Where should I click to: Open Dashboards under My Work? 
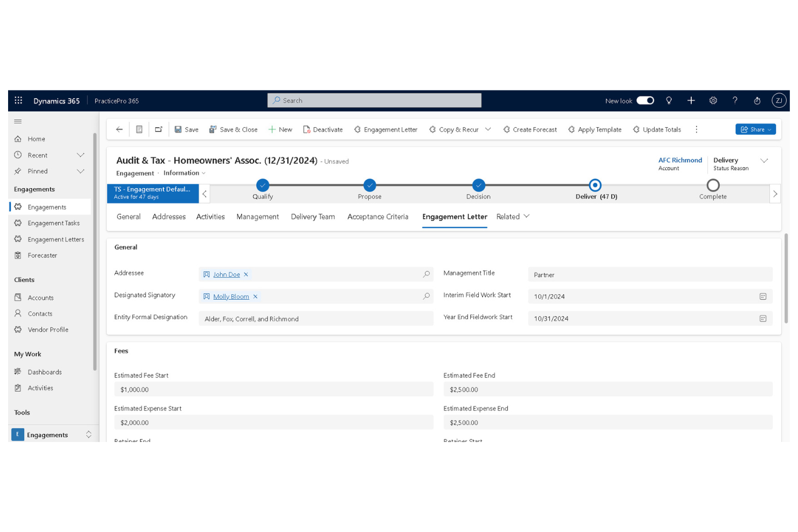pos(44,371)
